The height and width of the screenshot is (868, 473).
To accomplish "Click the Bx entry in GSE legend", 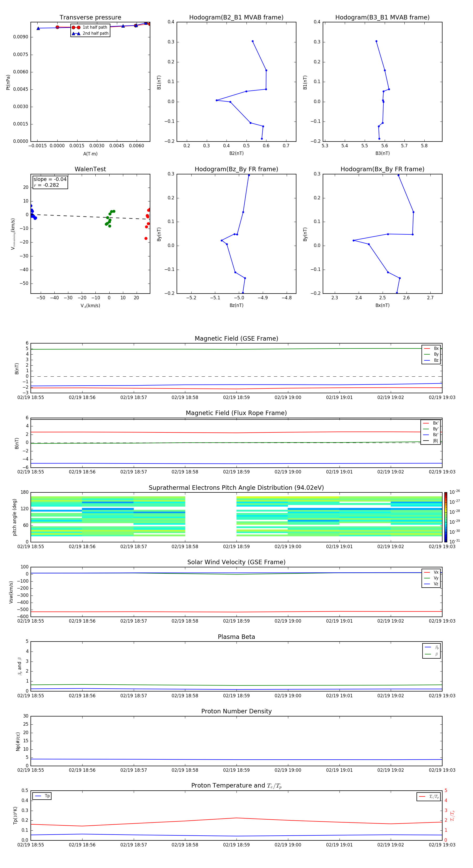I will [431, 349].
